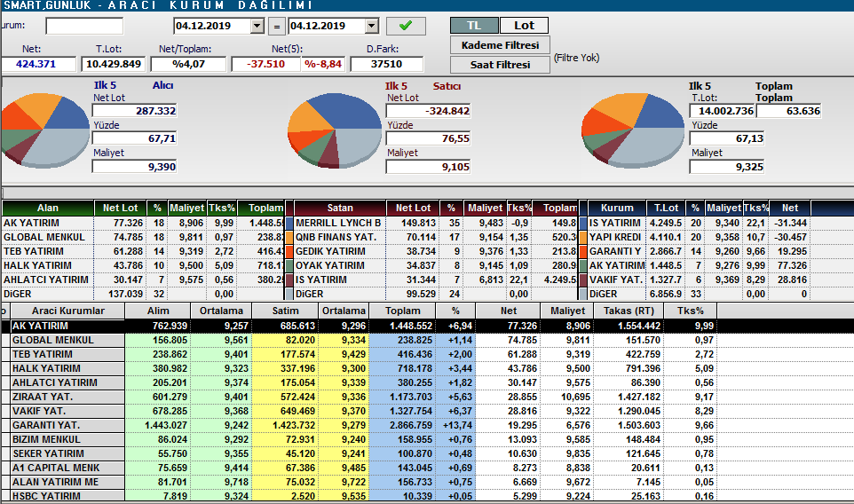This screenshot has height=504, width=854.
Task: Open Saat Filtresi
Action: 500,65
